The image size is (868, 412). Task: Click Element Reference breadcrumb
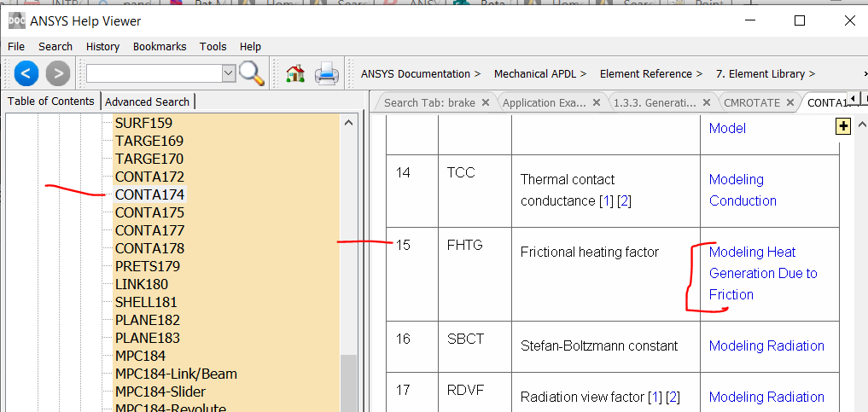[x=646, y=73]
